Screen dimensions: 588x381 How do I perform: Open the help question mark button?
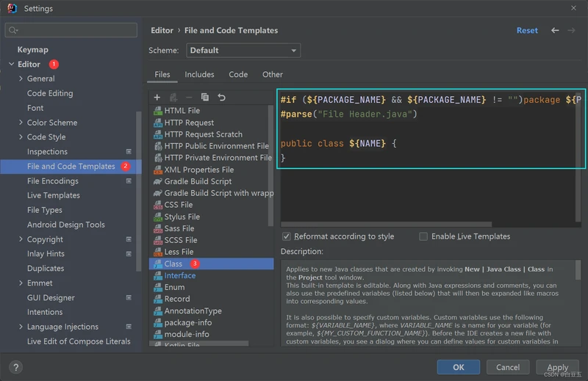15,367
